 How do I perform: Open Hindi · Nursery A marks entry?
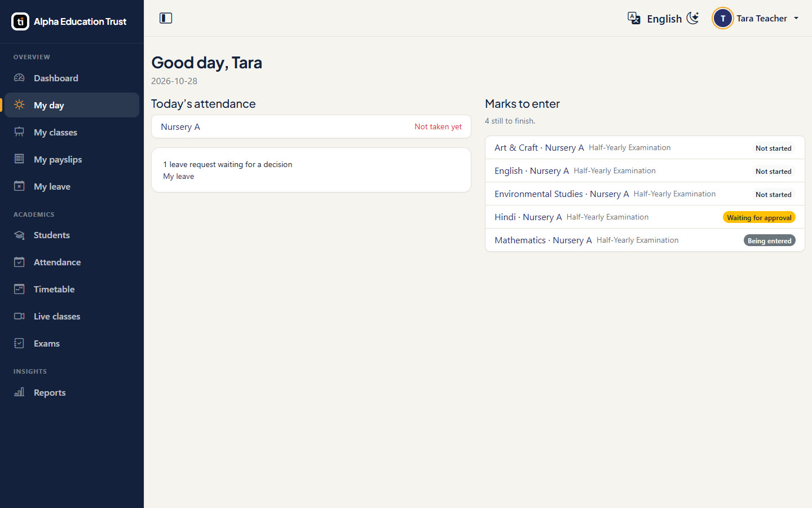click(x=645, y=217)
